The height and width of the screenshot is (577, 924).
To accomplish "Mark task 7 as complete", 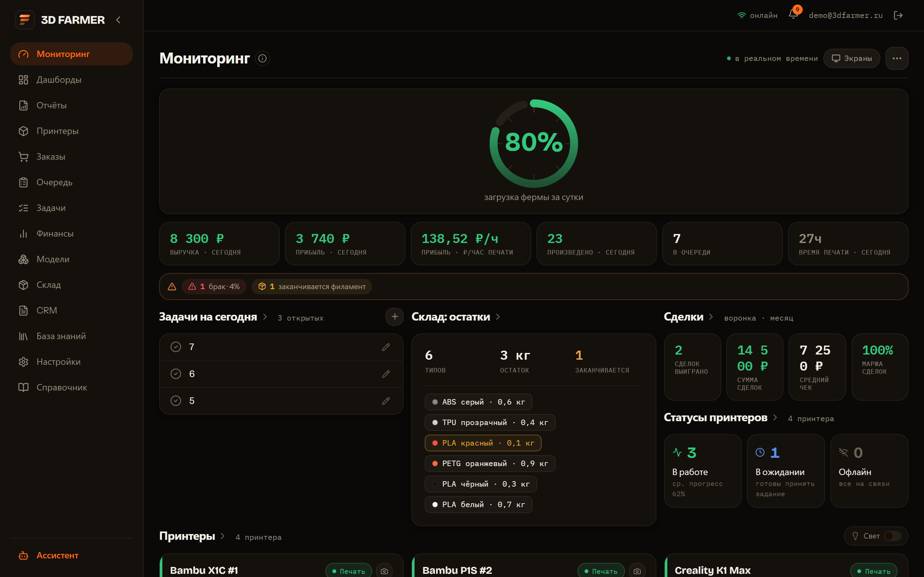I will (175, 347).
